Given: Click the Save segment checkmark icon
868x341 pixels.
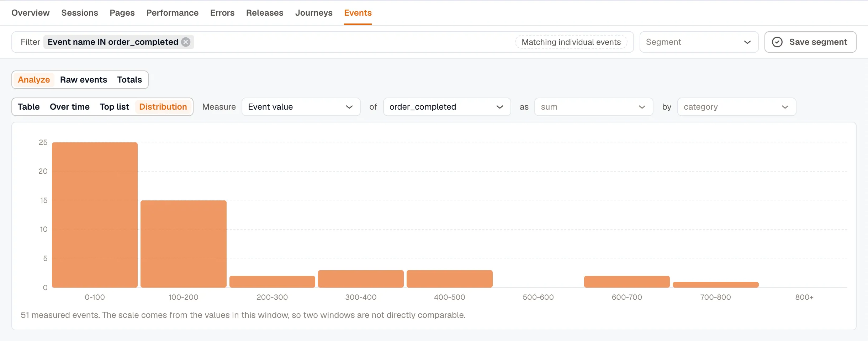Looking at the screenshot, I should pos(777,42).
